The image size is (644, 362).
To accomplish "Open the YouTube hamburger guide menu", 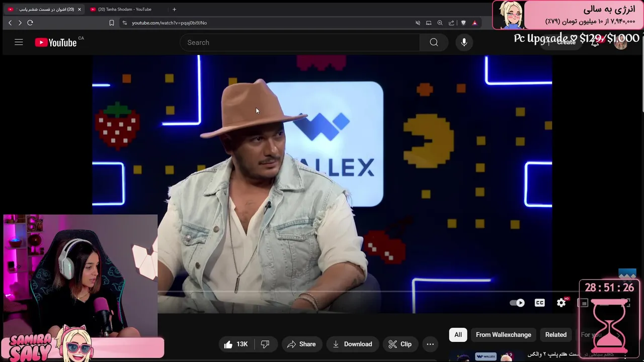I will click(19, 42).
